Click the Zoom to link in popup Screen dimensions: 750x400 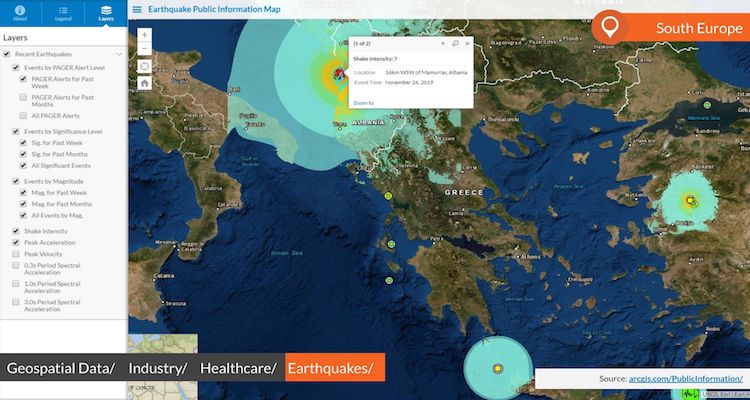point(364,103)
